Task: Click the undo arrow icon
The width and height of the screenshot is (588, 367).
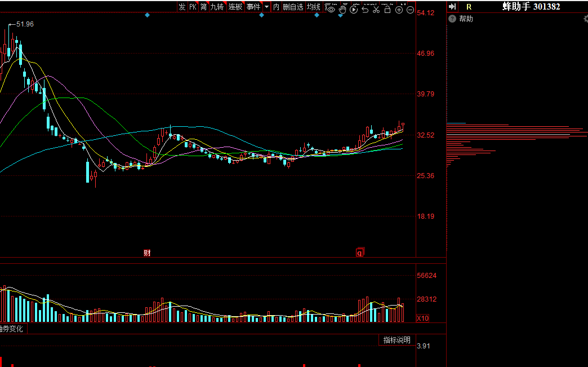Action: [x=365, y=10]
